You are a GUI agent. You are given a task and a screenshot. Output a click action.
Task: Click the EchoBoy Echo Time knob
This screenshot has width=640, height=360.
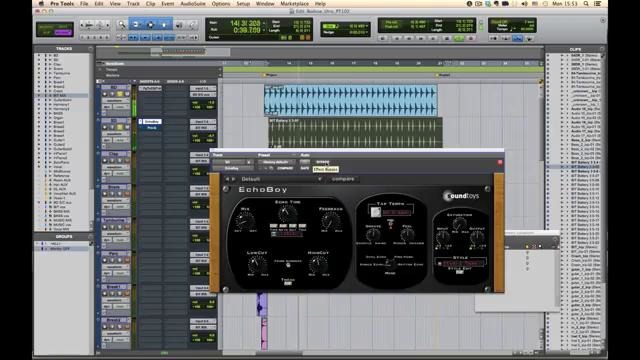[287, 213]
